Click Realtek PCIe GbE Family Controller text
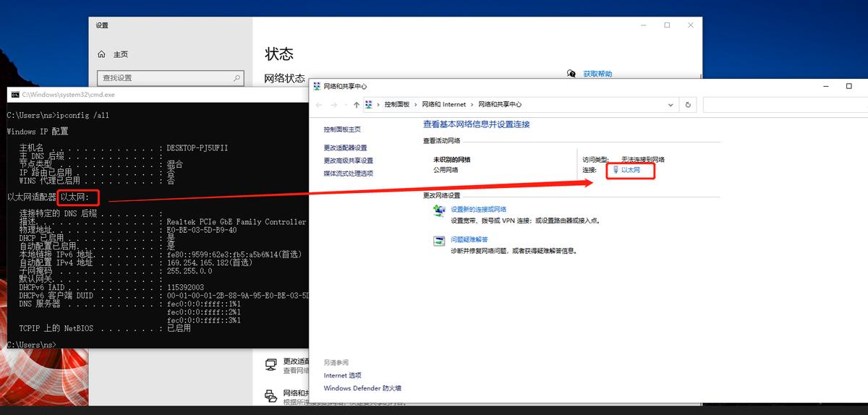868x415 pixels. [x=237, y=222]
